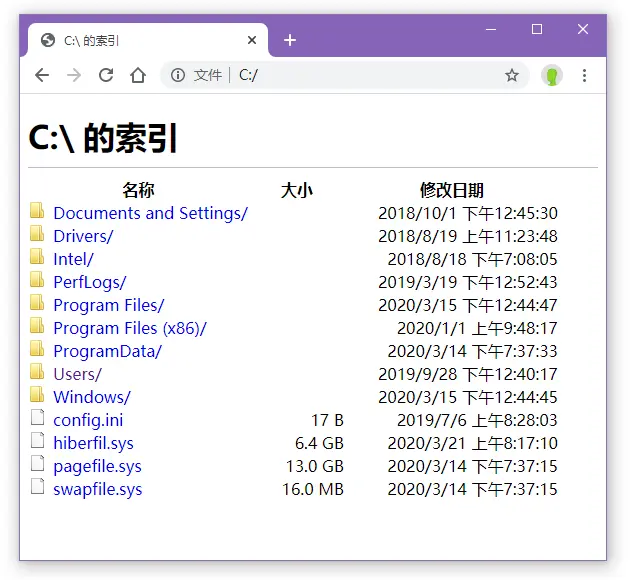Open the config.ini file link
Viewport: 630px width, 580px height.
click(x=88, y=420)
